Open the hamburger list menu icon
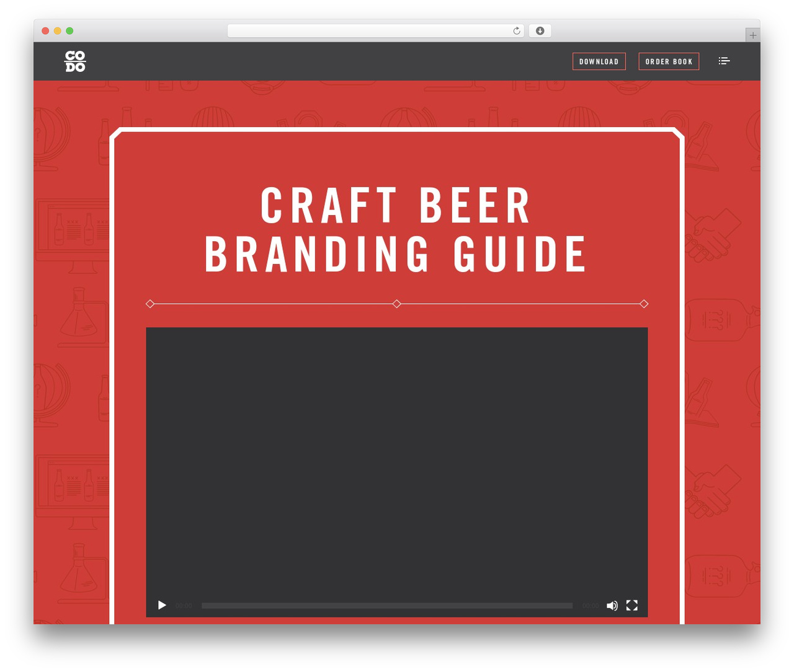 [x=724, y=61]
